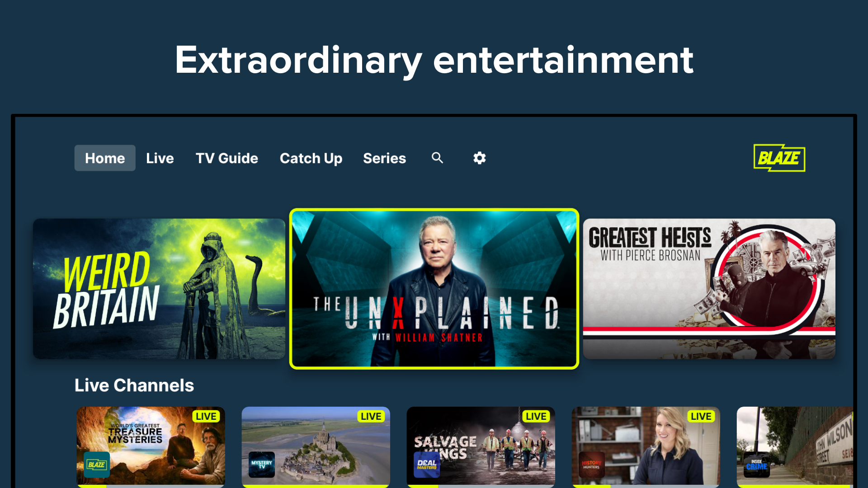This screenshot has height=488, width=868.
Task: Click the Mystery TV channel badge
Action: tap(262, 465)
